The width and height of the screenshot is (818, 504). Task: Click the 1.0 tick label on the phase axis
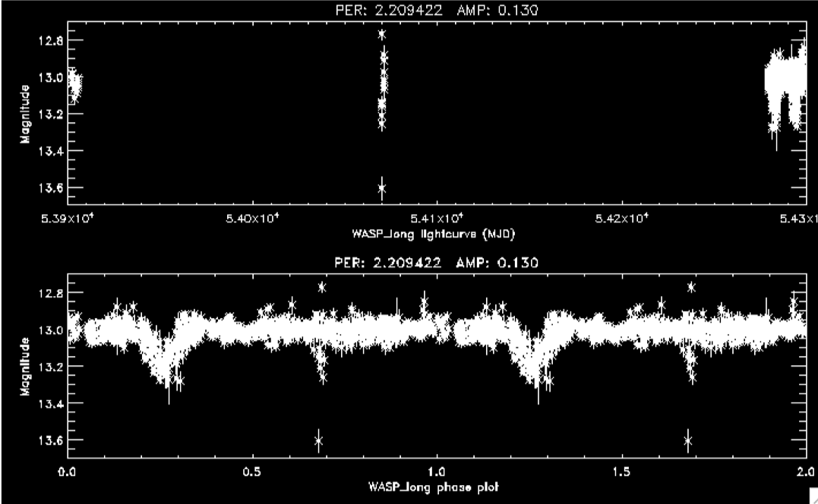pos(436,472)
